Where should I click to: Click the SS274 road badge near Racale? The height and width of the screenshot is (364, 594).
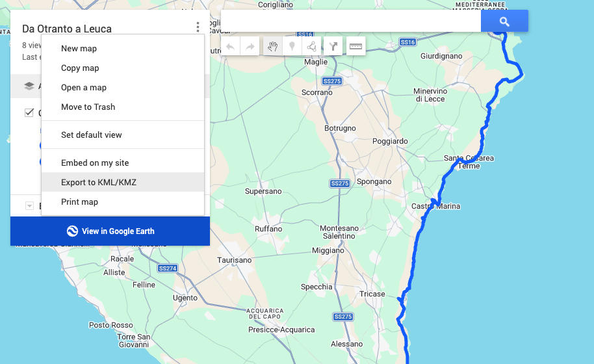click(168, 268)
